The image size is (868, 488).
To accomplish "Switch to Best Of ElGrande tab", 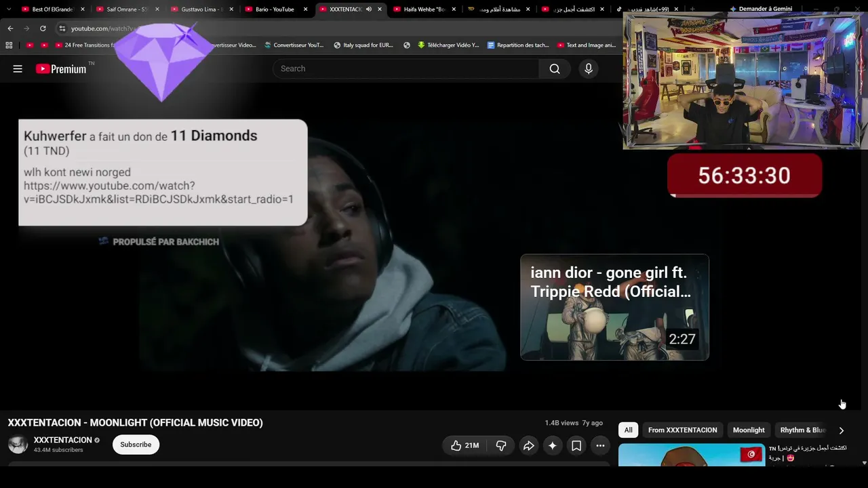I will click(x=54, y=9).
